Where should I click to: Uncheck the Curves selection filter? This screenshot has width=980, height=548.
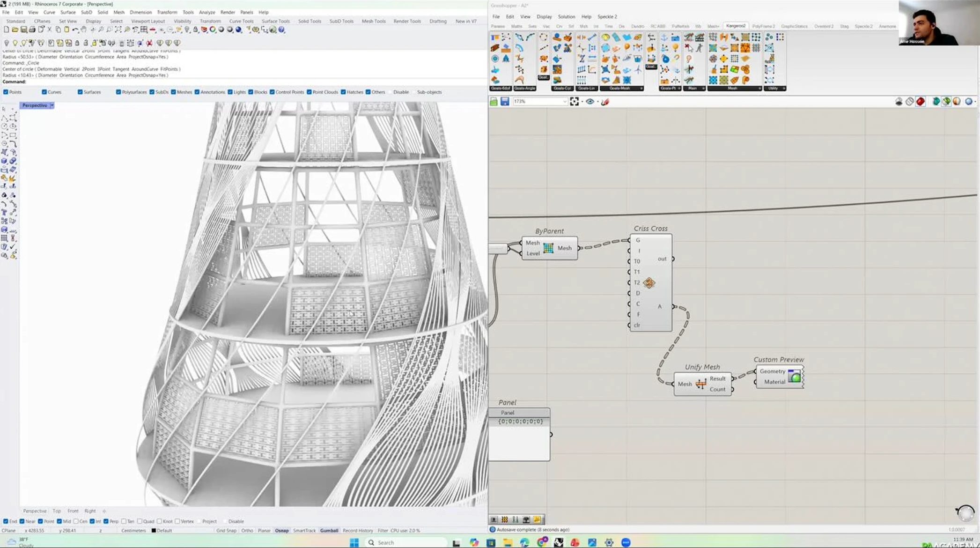tap(44, 92)
